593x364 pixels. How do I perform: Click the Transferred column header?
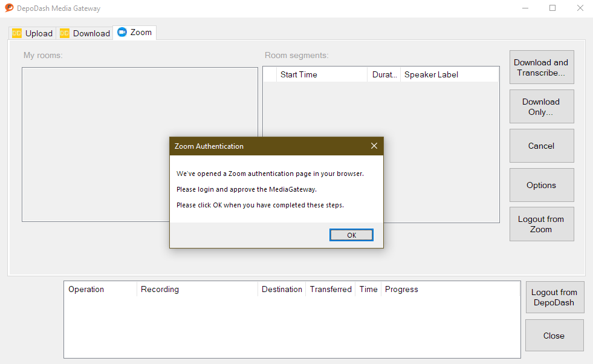tap(331, 290)
